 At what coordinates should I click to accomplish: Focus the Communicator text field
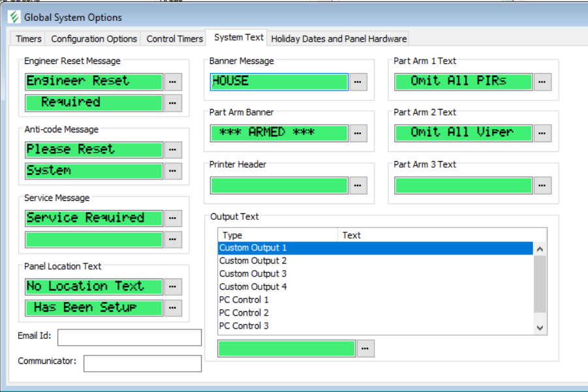142,363
